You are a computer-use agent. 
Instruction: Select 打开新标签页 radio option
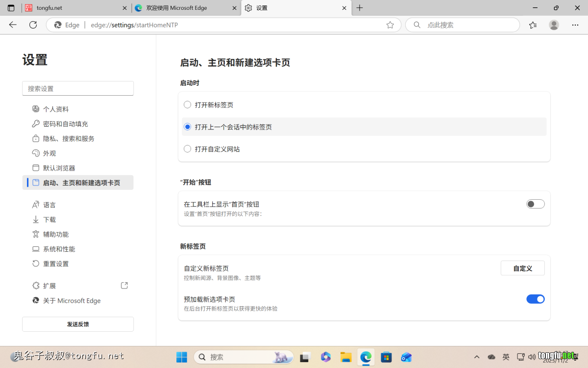click(x=187, y=105)
